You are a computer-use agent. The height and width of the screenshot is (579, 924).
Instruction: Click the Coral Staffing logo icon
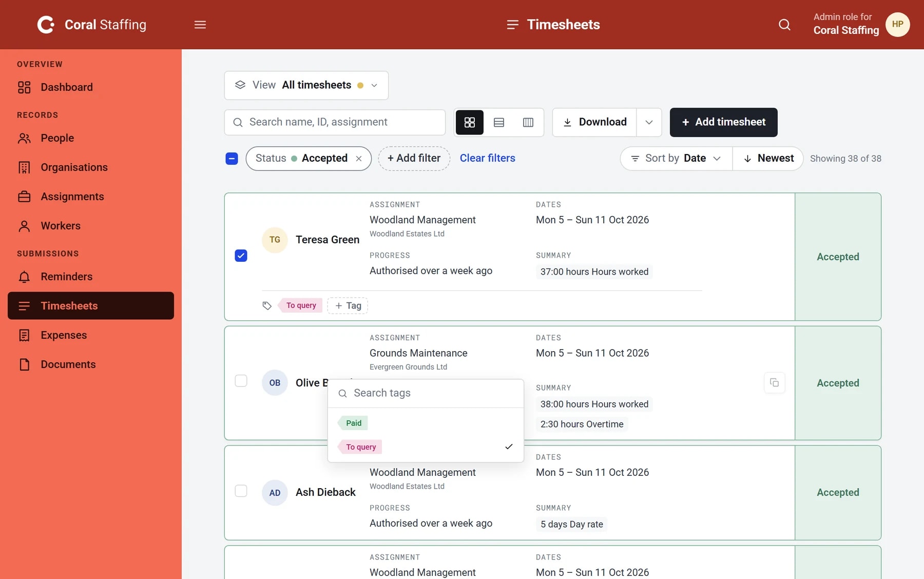(46, 25)
